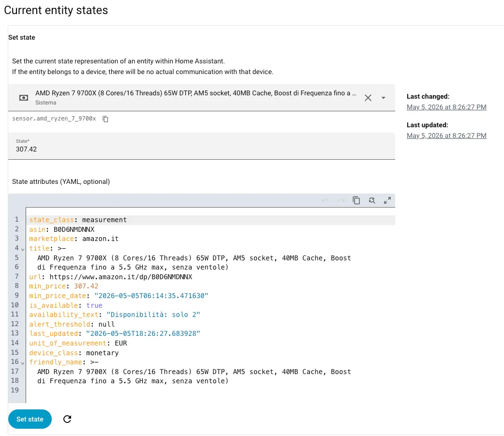The image size is (504, 436).
Task: Click the Set state button
Action: point(30,419)
